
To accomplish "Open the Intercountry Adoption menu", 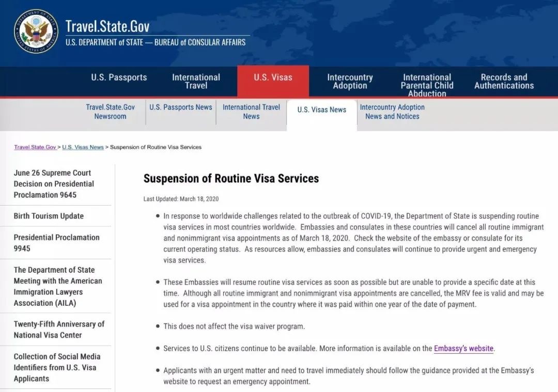I will point(350,82).
